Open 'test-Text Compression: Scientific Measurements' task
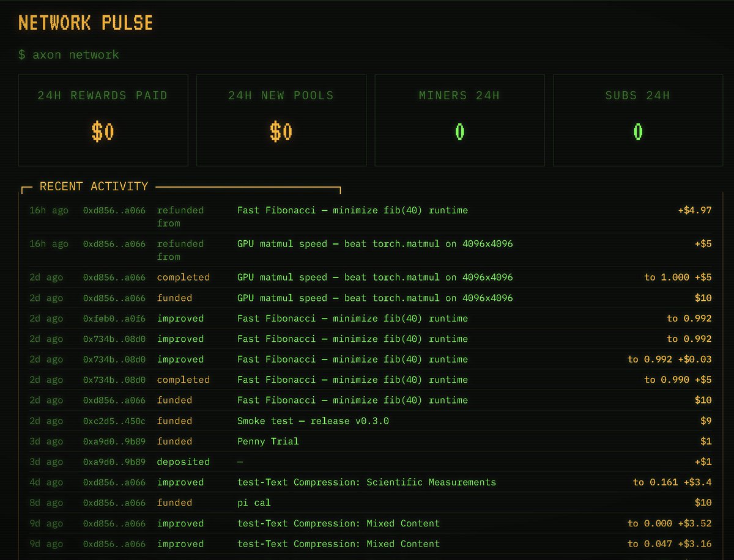Image resolution: width=734 pixels, height=560 pixels. click(x=366, y=482)
